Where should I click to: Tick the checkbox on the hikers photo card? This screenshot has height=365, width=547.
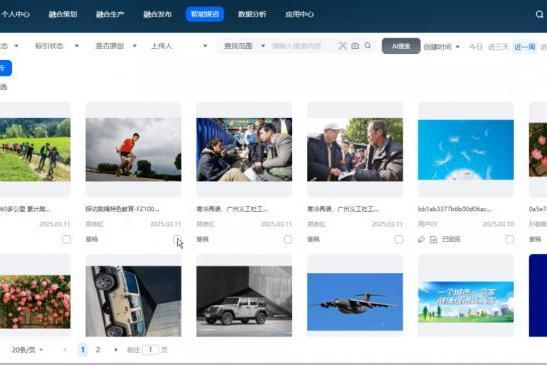66,239
